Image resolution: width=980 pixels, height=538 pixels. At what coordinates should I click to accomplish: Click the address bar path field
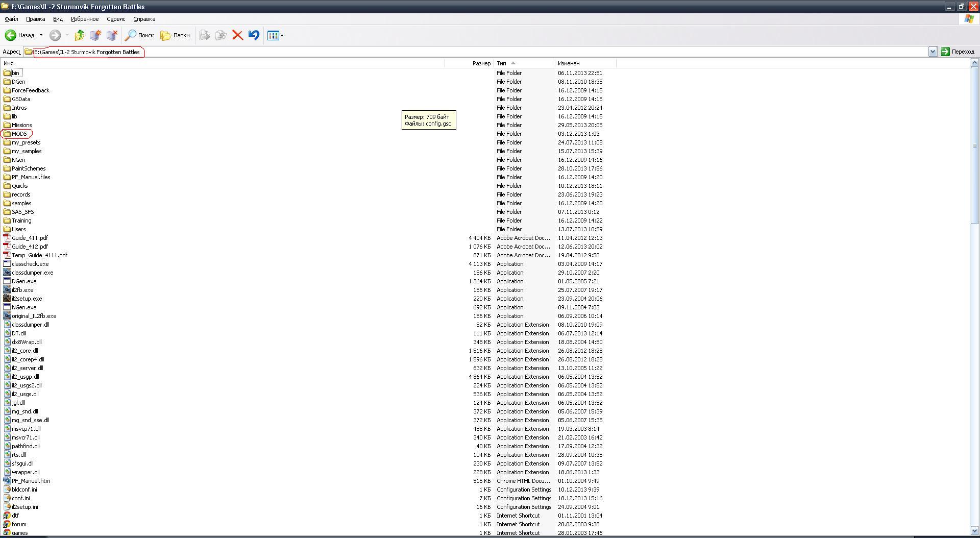[x=476, y=52]
